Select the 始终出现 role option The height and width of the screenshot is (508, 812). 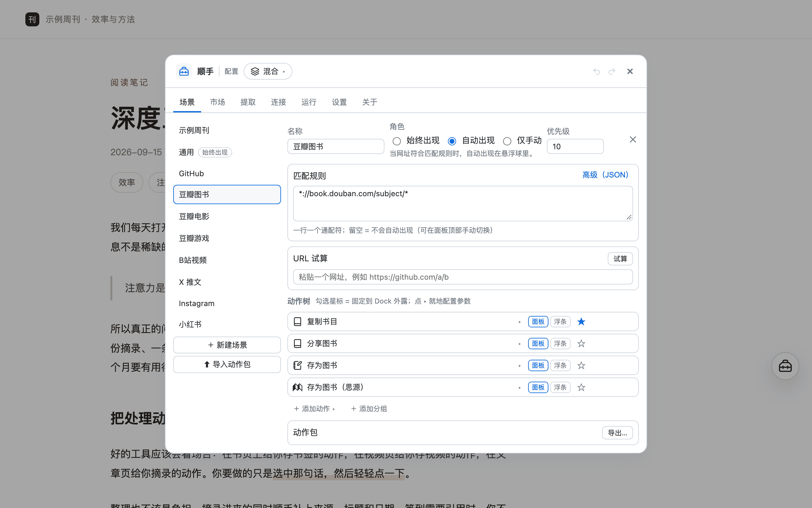pyautogui.click(x=396, y=141)
